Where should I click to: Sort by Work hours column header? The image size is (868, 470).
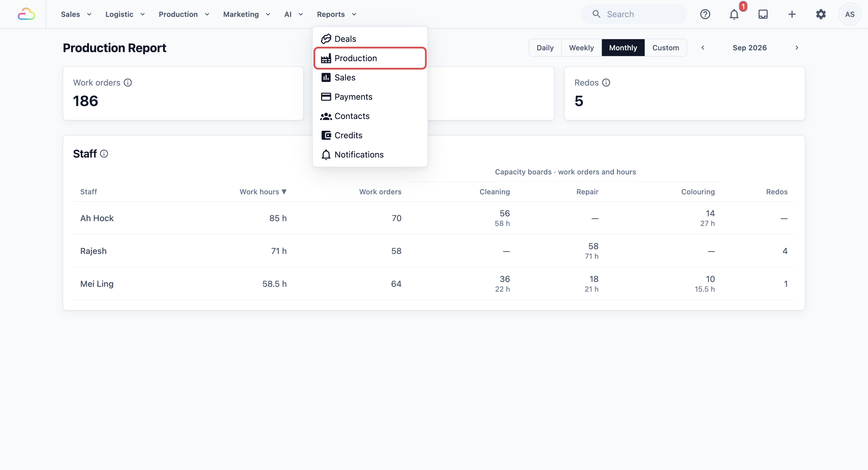click(x=263, y=192)
